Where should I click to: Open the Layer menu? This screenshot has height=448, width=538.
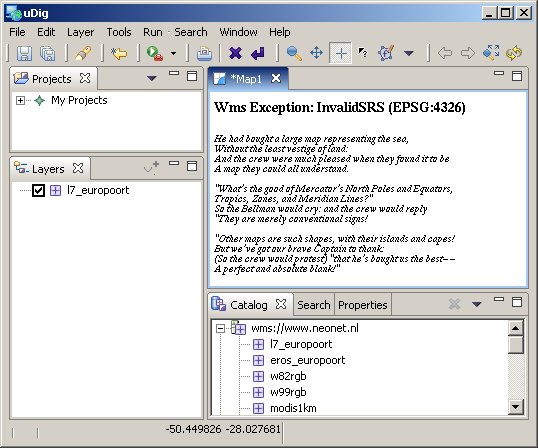click(x=80, y=32)
